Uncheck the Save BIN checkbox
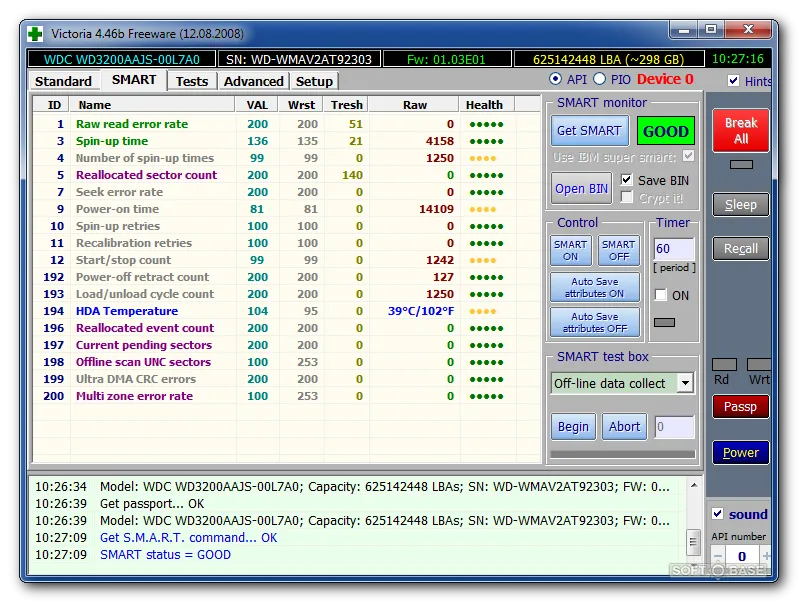This screenshot has width=798, height=602. pos(626,180)
